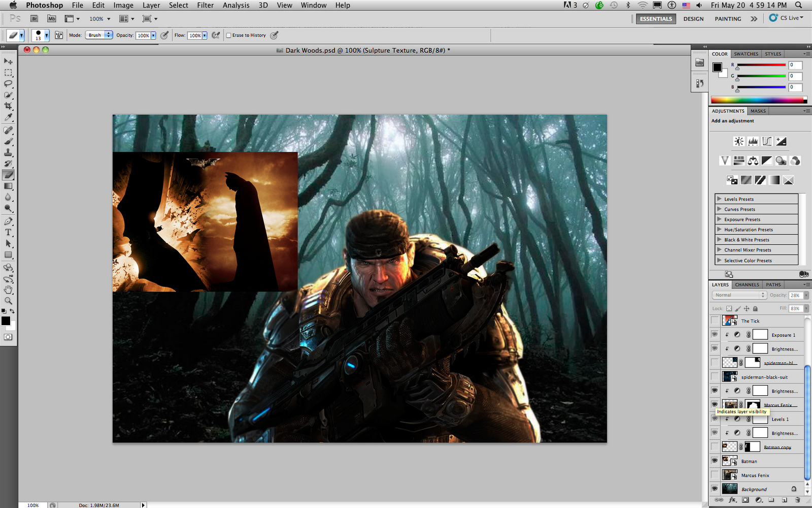Open the eraser Mode dropdown
Screen dimensions: 812x508
[x=99, y=35]
